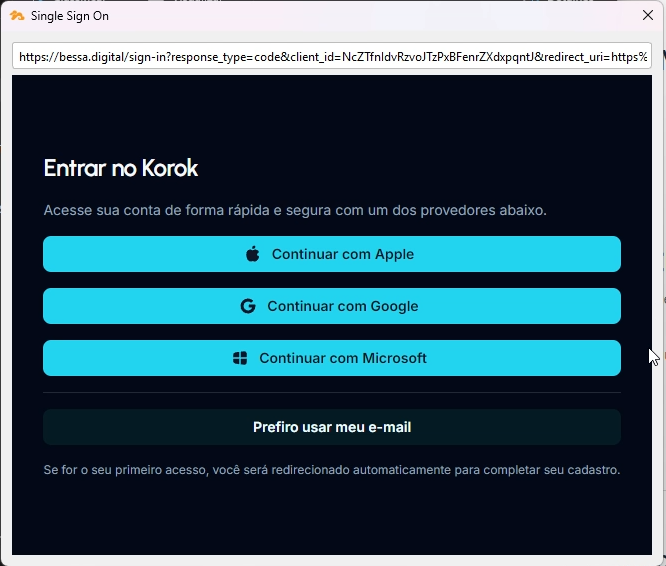Screen dimensions: 666x566
Task: Continue with Apple sign-in
Action: pyautogui.click(x=332, y=254)
